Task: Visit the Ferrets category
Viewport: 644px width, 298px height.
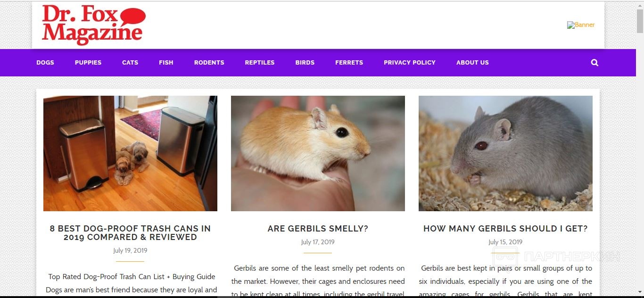Action: click(x=349, y=63)
